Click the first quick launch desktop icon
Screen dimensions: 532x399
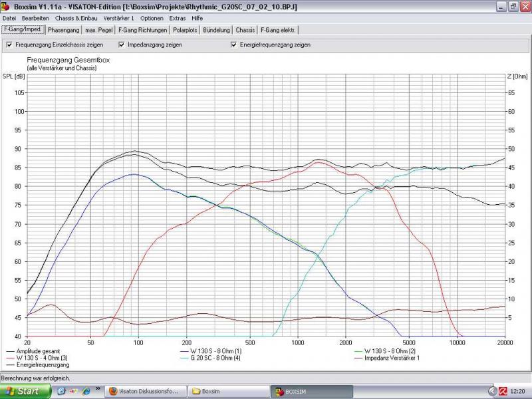(62, 391)
